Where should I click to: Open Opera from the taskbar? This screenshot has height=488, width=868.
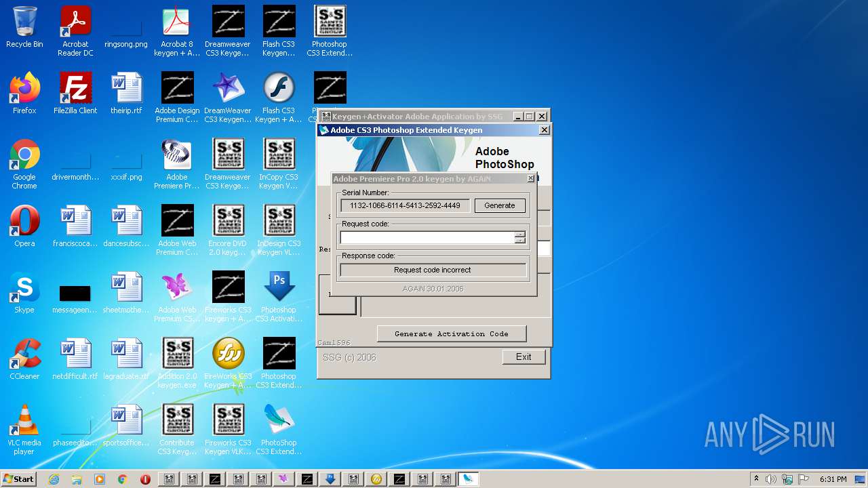point(146,479)
